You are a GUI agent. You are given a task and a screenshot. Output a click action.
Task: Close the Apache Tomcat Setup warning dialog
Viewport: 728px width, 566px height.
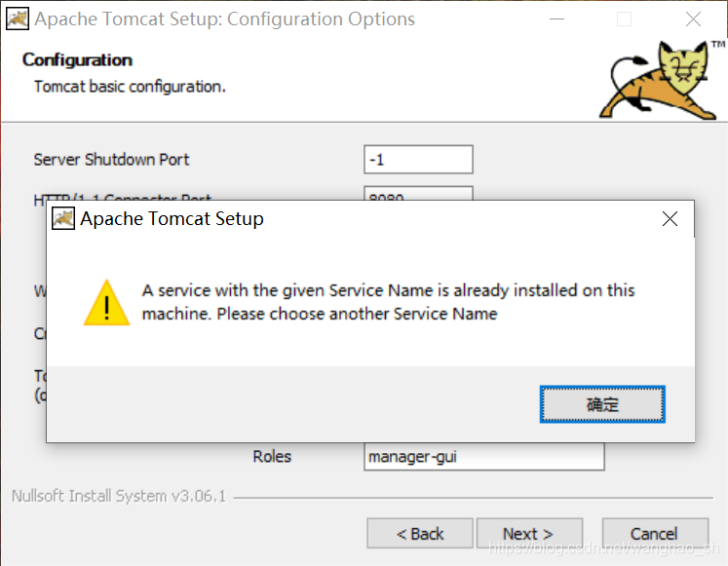click(670, 218)
